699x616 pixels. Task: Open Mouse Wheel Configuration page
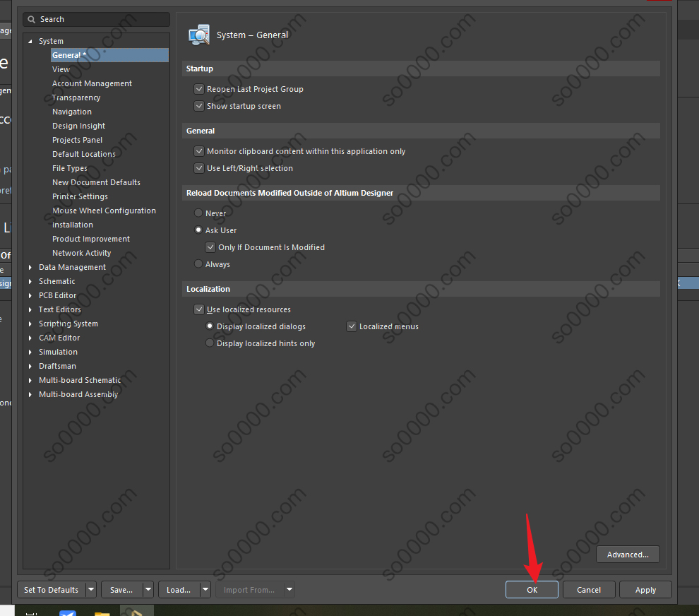click(104, 211)
